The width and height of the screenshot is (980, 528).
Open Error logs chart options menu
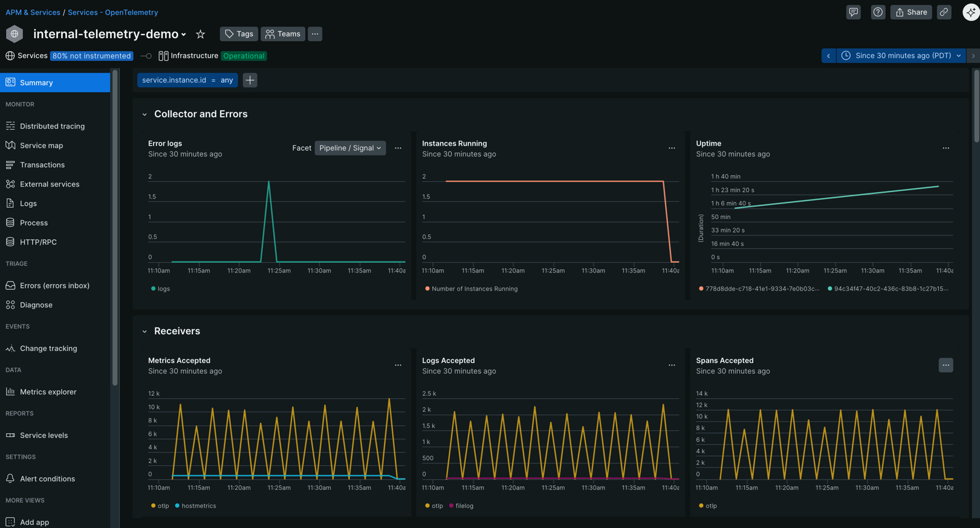coord(398,148)
